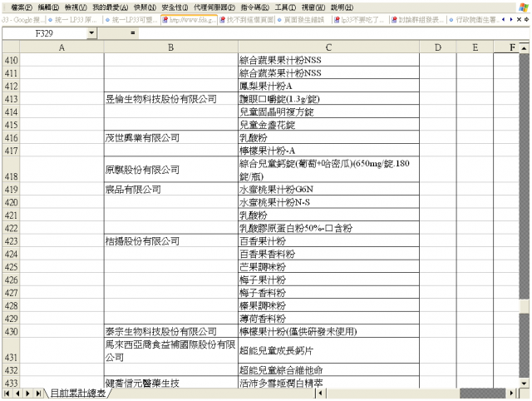The image size is (532, 401).
Task: Open the 視窗(W) menu
Action: coord(313,7)
